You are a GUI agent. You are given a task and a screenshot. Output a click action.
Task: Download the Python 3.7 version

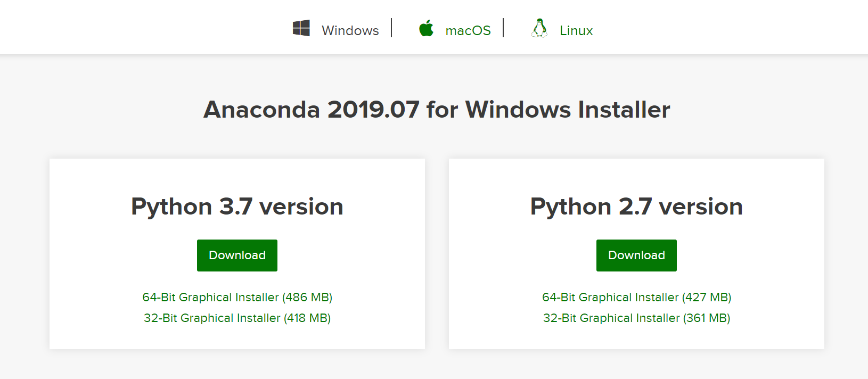coord(237,256)
